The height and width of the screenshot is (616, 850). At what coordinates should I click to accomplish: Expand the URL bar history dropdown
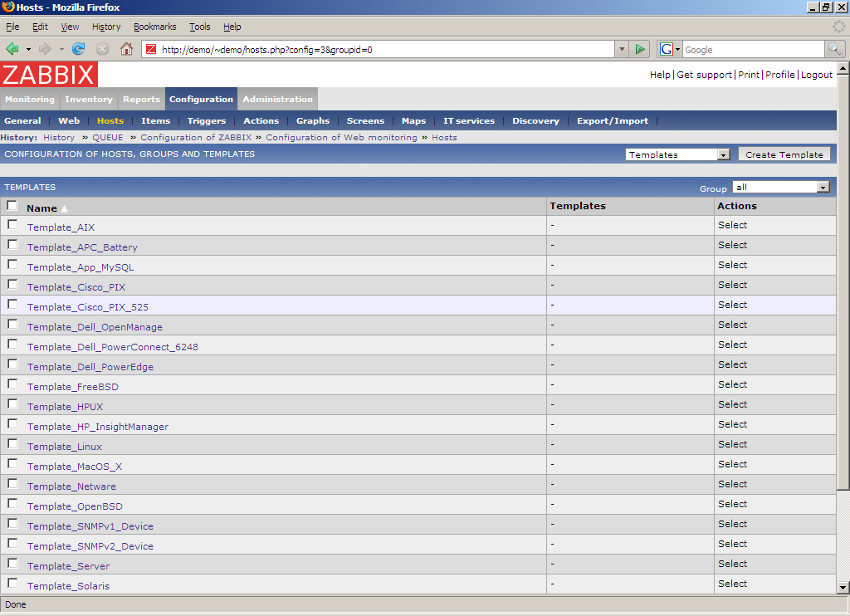622,49
